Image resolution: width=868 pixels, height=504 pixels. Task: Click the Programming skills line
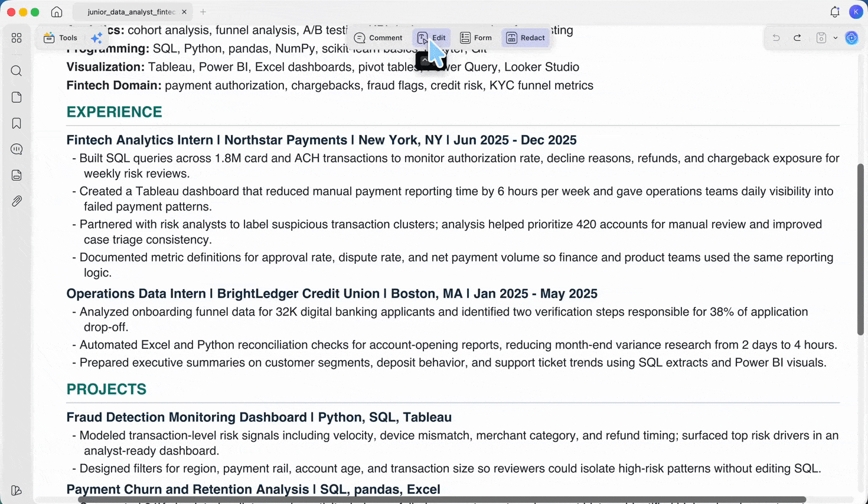[x=276, y=48]
